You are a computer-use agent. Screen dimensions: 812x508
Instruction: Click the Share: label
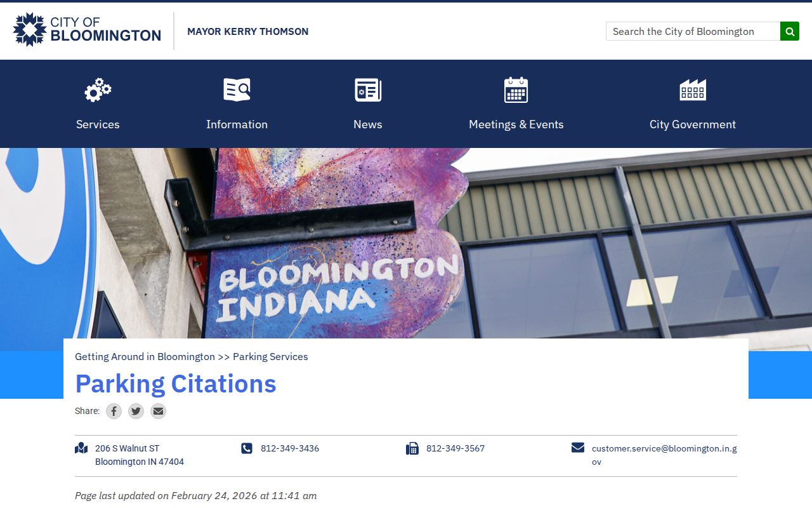pos(87,411)
